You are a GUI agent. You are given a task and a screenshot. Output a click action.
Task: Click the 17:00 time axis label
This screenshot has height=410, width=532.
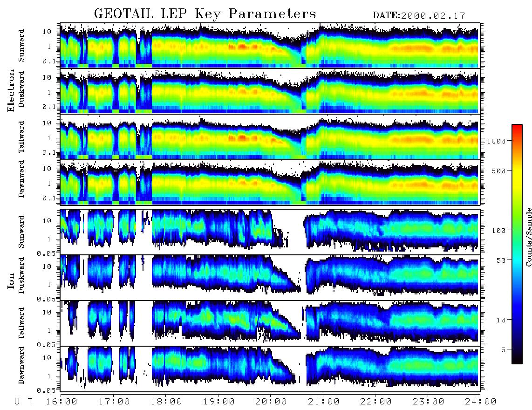click(x=114, y=402)
